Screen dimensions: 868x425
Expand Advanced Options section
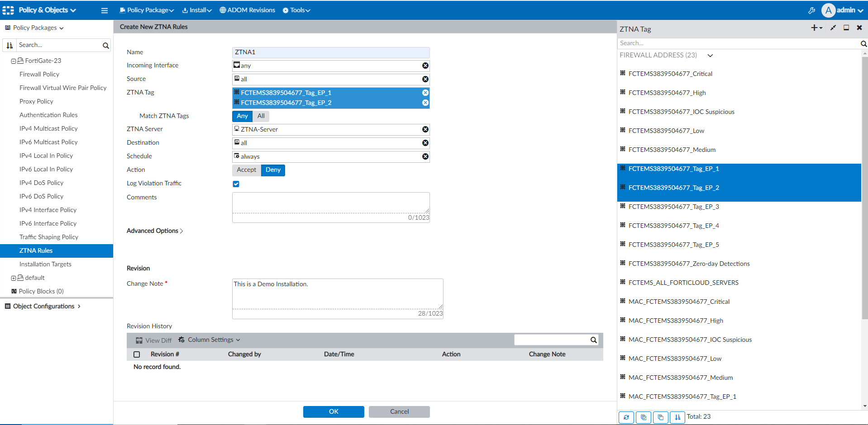point(155,231)
